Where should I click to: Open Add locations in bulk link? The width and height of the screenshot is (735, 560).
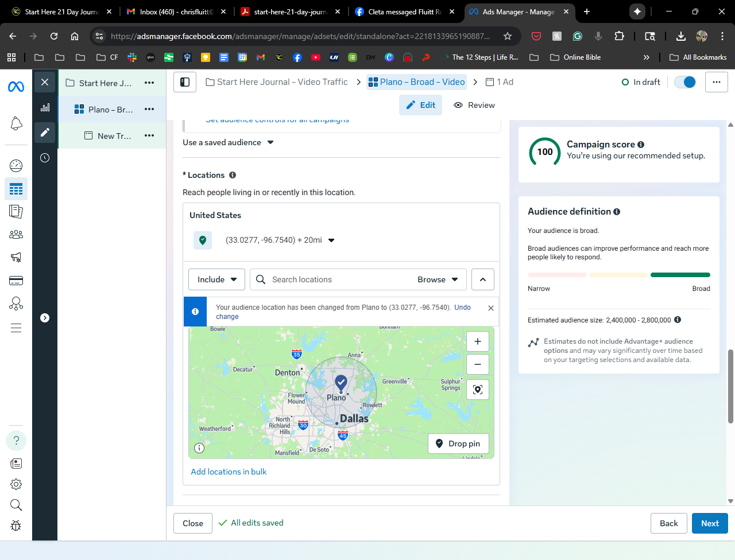pos(229,472)
